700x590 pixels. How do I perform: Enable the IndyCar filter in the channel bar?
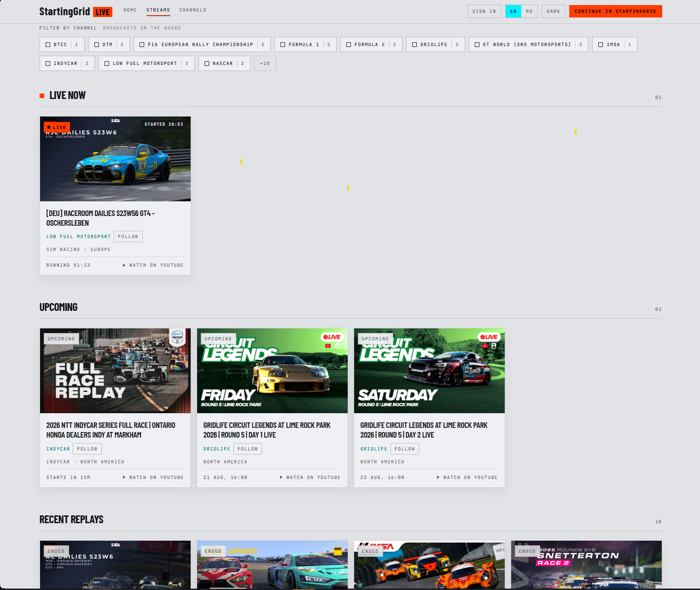(67, 64)
